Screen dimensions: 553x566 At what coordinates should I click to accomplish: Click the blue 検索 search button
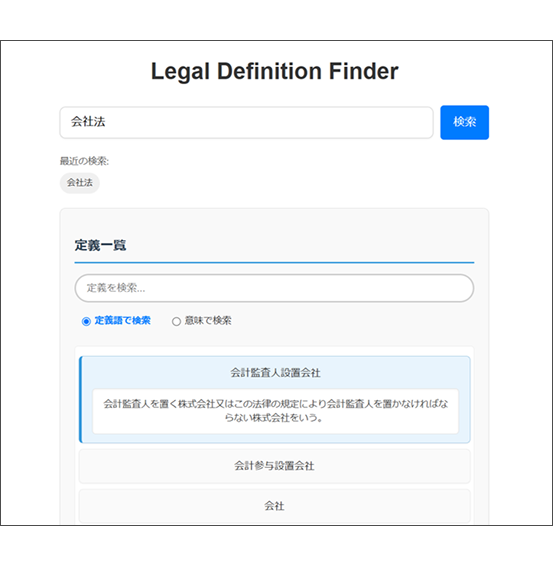pos(464,122)
